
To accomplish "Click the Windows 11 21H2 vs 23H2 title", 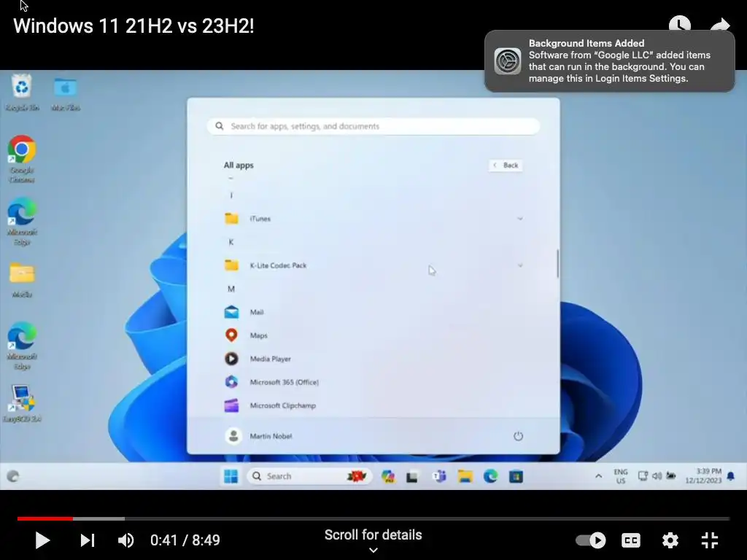I will [x=134, y=26].
